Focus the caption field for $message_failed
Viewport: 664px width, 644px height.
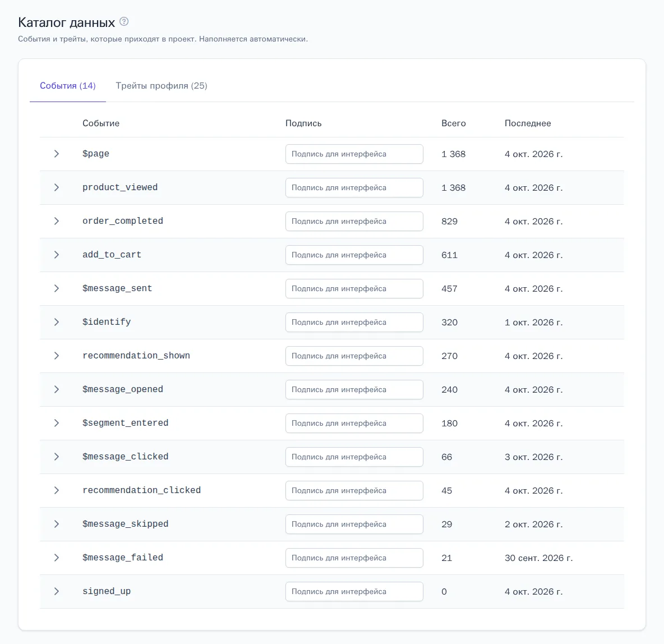pos(354,558)
